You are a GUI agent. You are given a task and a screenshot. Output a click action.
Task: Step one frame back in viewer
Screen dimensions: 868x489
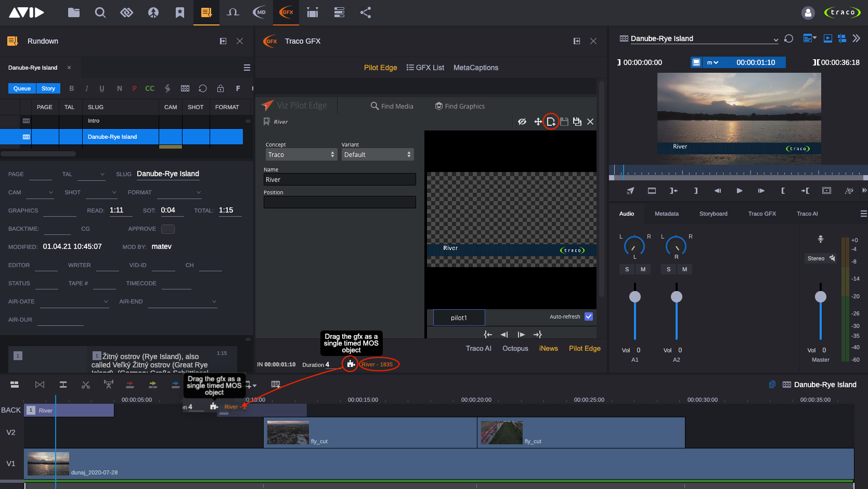tap(718, 191)
